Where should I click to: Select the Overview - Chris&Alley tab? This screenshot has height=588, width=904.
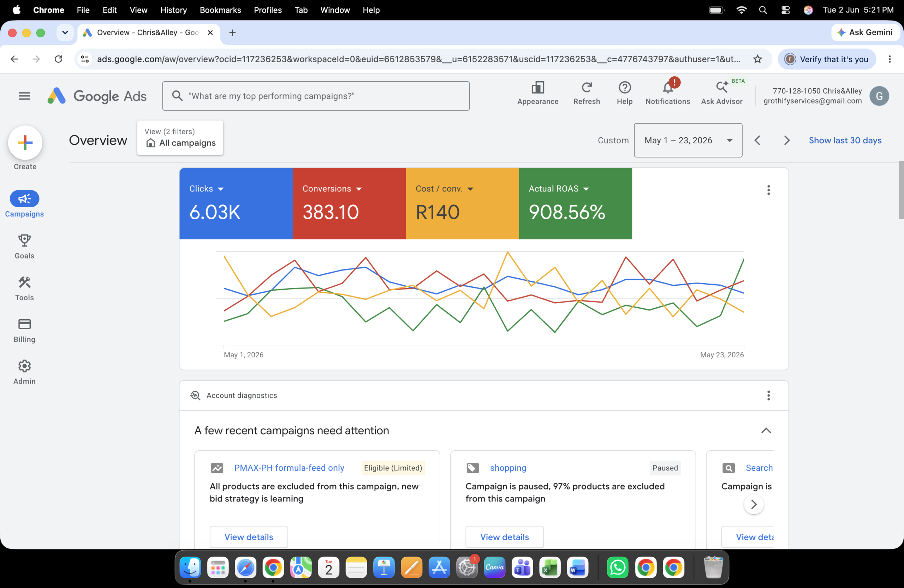148,32
